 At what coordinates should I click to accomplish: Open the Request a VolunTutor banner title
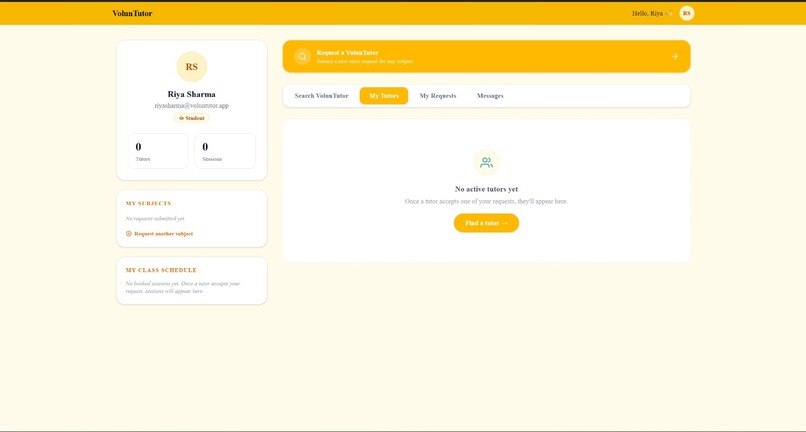[347, 52]
